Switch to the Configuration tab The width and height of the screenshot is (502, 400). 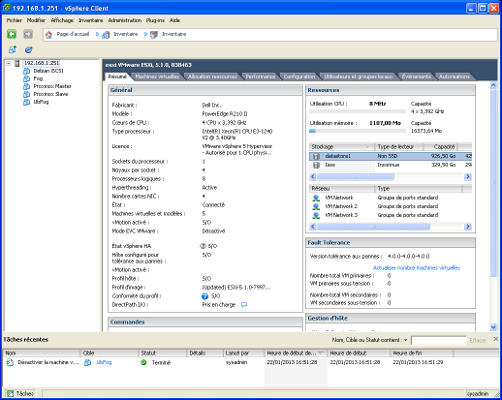(299, 77)
